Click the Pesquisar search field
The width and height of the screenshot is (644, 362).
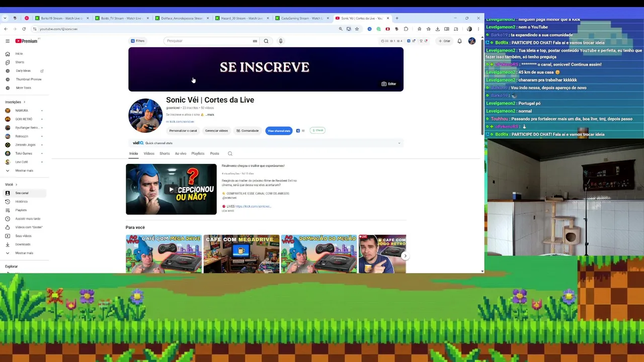click(x=209, y=41)
